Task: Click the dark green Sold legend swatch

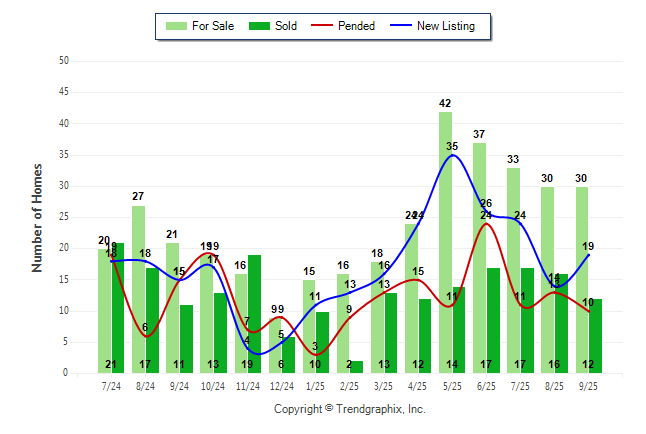Action: 259,26
